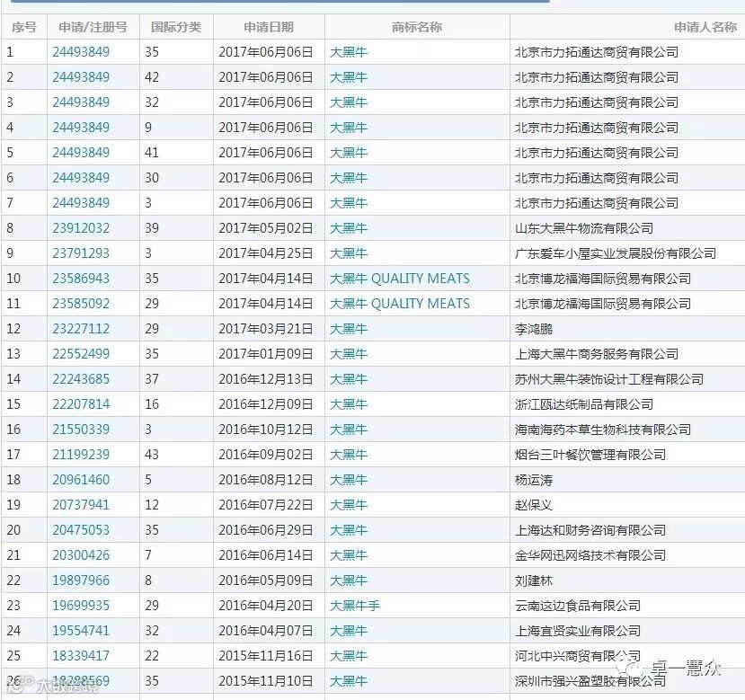
Task: Open 24493849 link in row 1
Action: [x=81, y=52]
